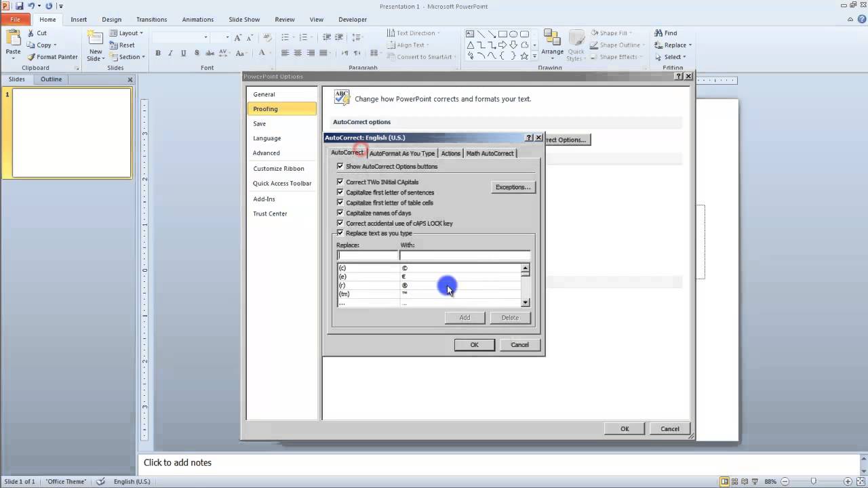Click the zoom in plus button
868x488 pixels.
point(848,481)
